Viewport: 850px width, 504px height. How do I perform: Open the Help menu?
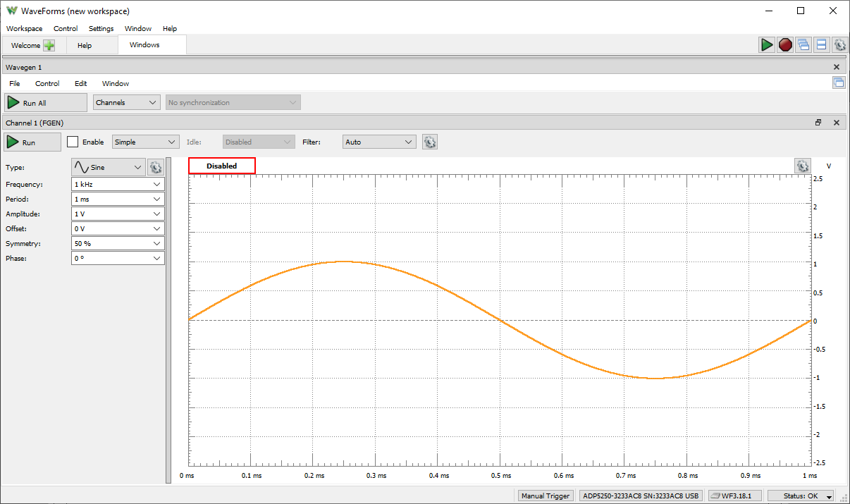coord(170,29)
